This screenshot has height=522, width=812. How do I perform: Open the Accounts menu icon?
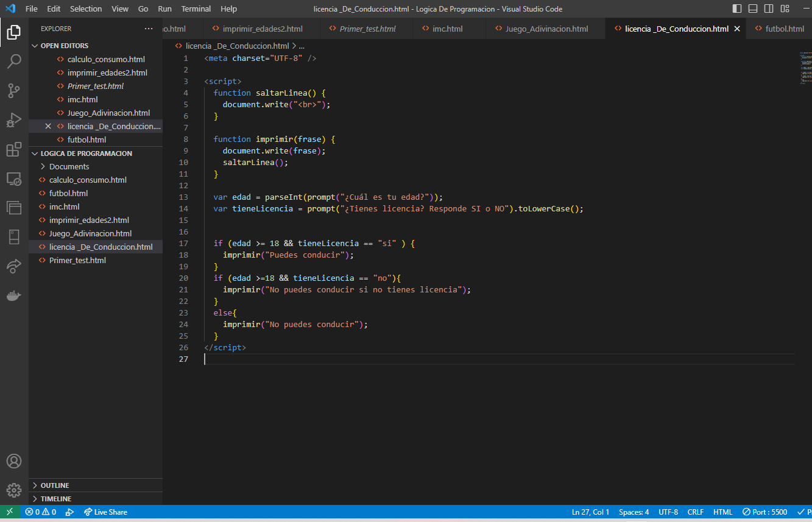(14, 461)
